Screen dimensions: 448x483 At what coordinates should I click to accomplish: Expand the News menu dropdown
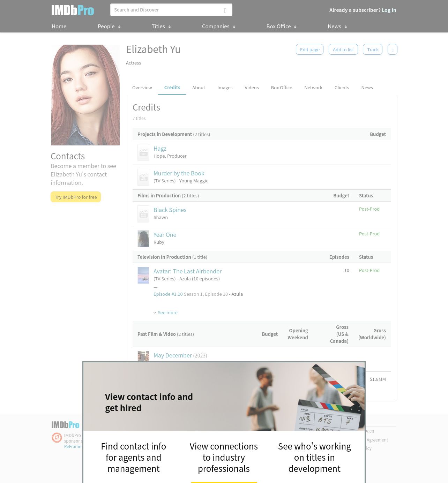[x=337, y=27]
